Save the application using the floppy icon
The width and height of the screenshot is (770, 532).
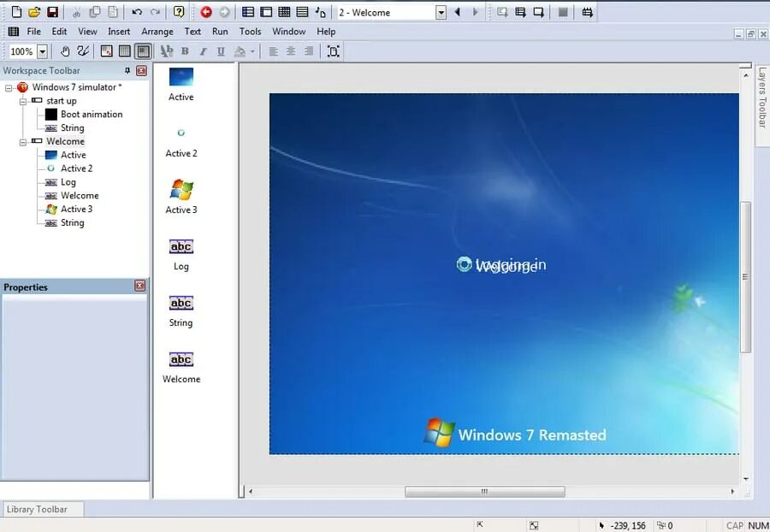[52, 12]
